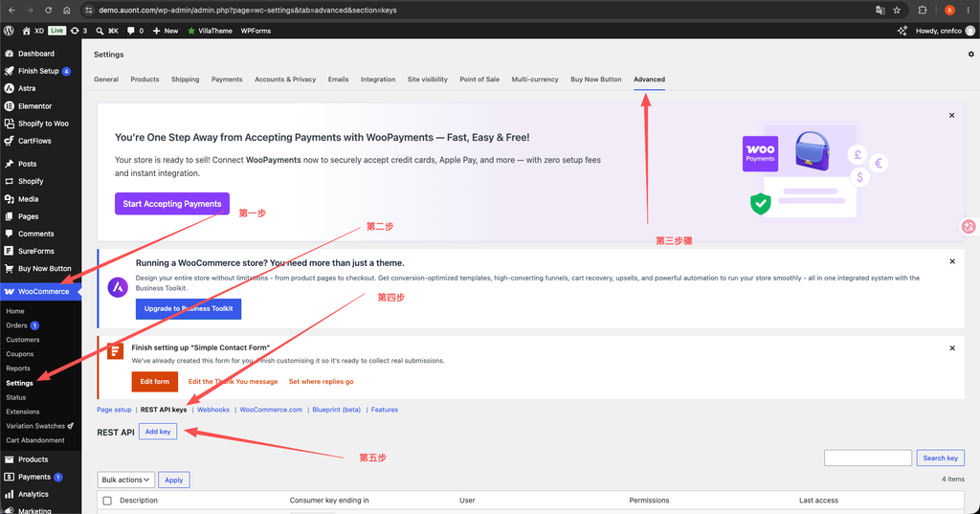Click the translate icon in address bar
980x514 pixels.
click(x=880, y=10)
